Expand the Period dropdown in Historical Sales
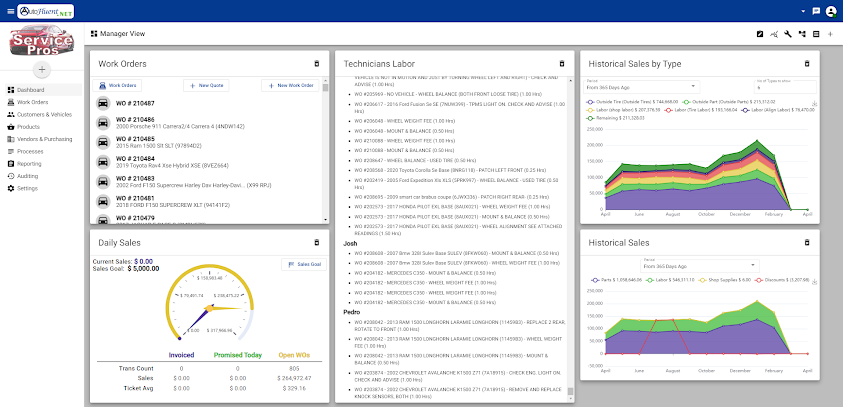The height and width of the screenshot is (407, 843). click(x=699, y=266)
